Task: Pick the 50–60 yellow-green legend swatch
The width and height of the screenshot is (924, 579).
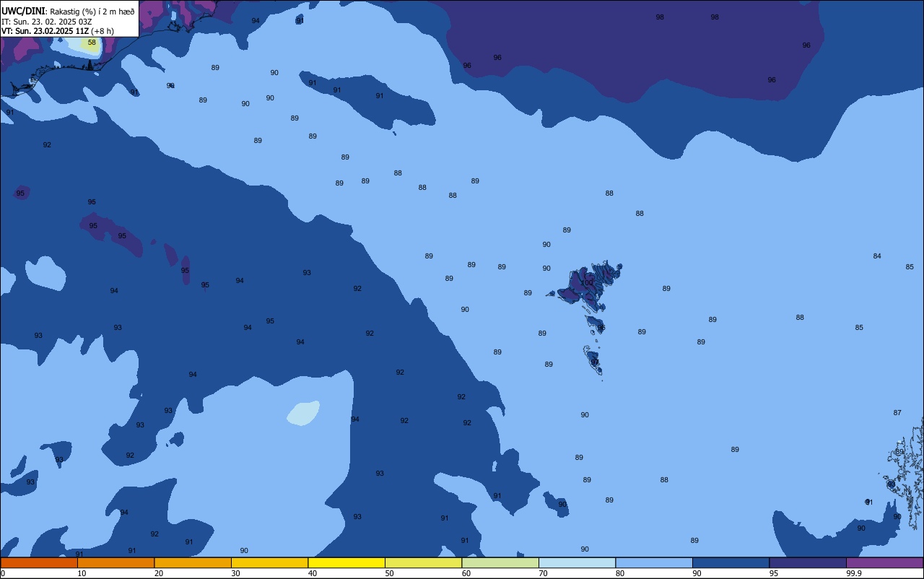Action: point(423,562)
